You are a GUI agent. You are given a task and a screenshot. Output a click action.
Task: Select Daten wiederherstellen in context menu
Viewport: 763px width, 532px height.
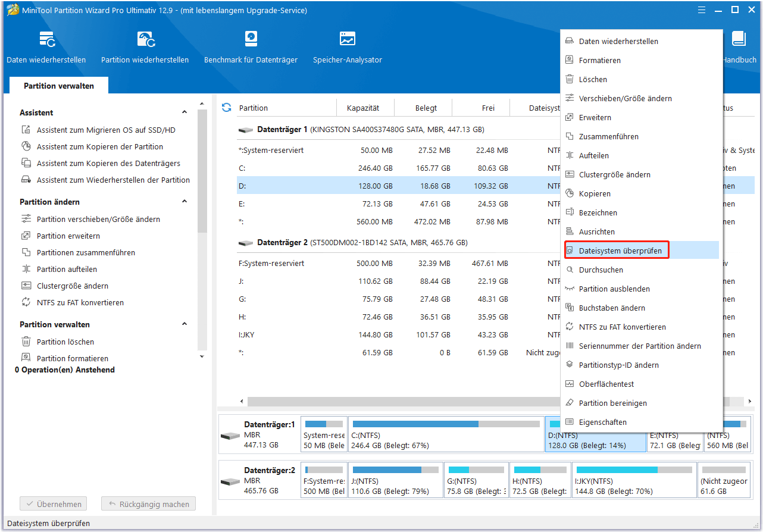pos(642,41)
